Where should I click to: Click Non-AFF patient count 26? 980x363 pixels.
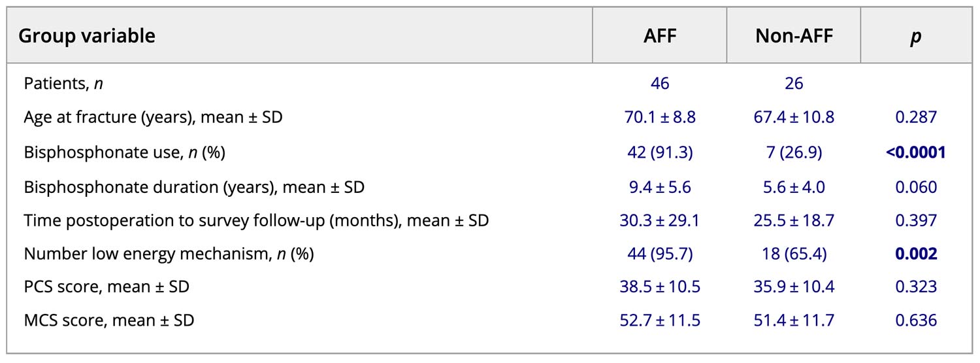[794, 84]
